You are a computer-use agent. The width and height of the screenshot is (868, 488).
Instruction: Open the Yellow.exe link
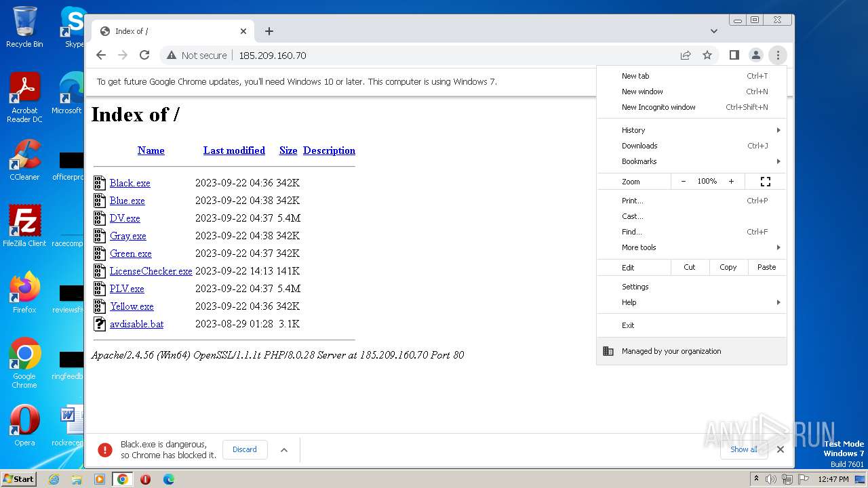132,306
